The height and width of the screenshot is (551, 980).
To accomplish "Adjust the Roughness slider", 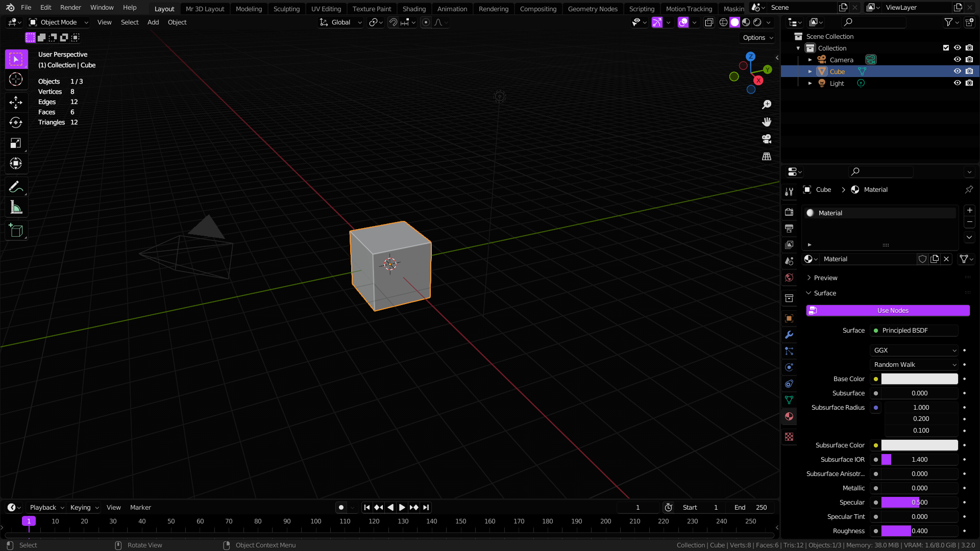I will (x=919, y=531).
